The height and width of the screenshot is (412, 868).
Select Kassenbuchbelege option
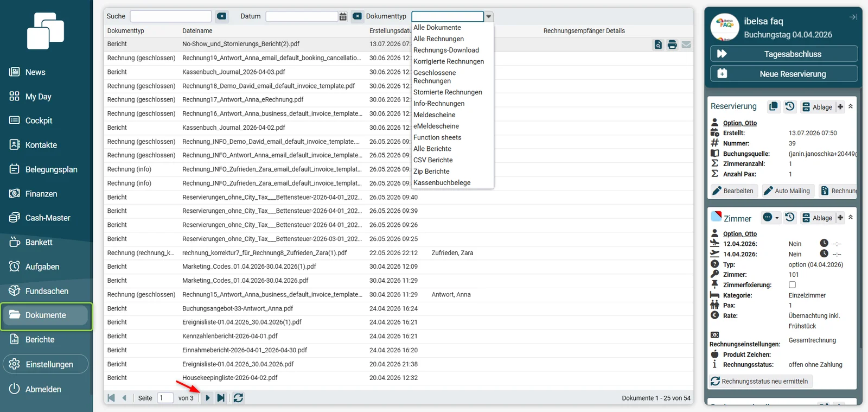442,183
